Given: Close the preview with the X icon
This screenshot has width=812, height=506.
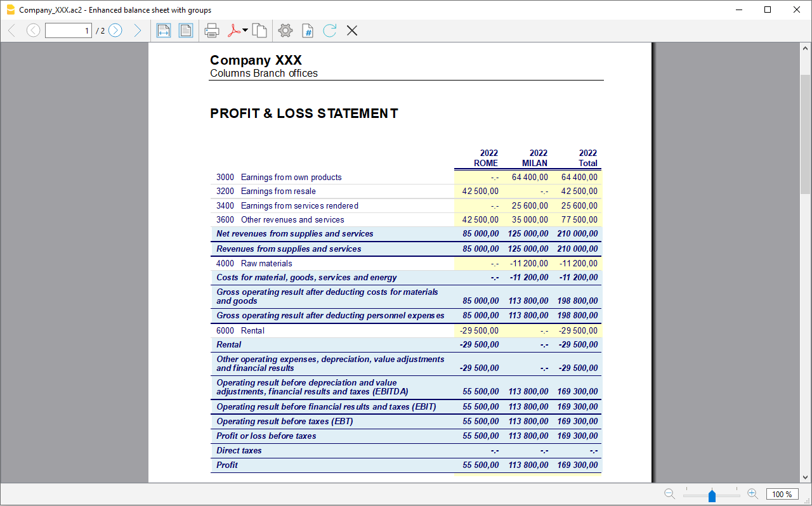Looking at the screenshot, I should point(351,30).
